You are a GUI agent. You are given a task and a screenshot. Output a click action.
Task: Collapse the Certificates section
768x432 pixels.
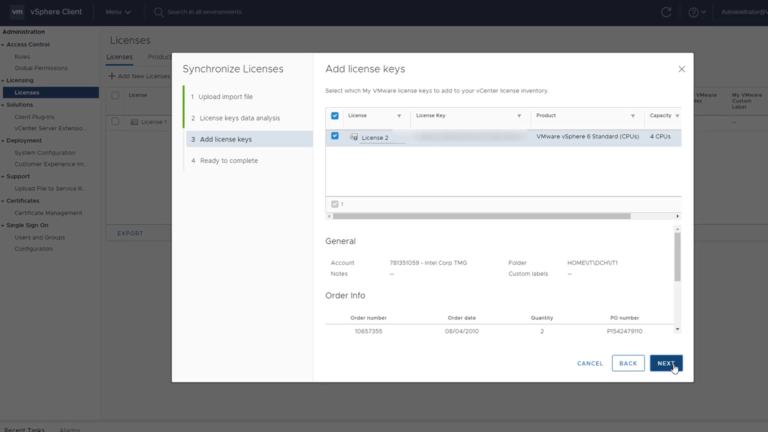pyautogui.click(x=3, y=201)
